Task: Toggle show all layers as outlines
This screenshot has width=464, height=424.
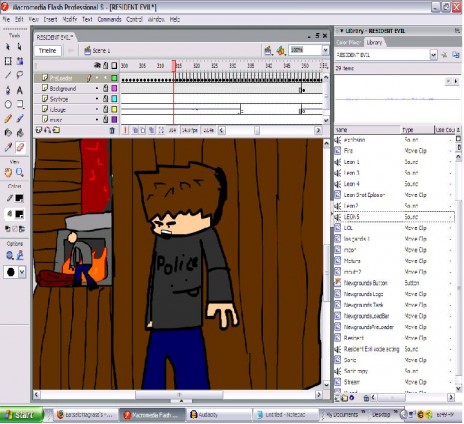Action: [x=114, y=65]
